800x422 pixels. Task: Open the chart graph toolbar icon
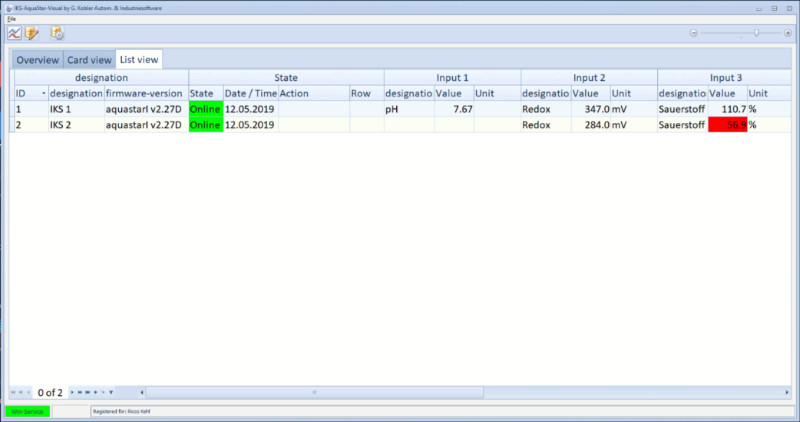pos(14,33)
